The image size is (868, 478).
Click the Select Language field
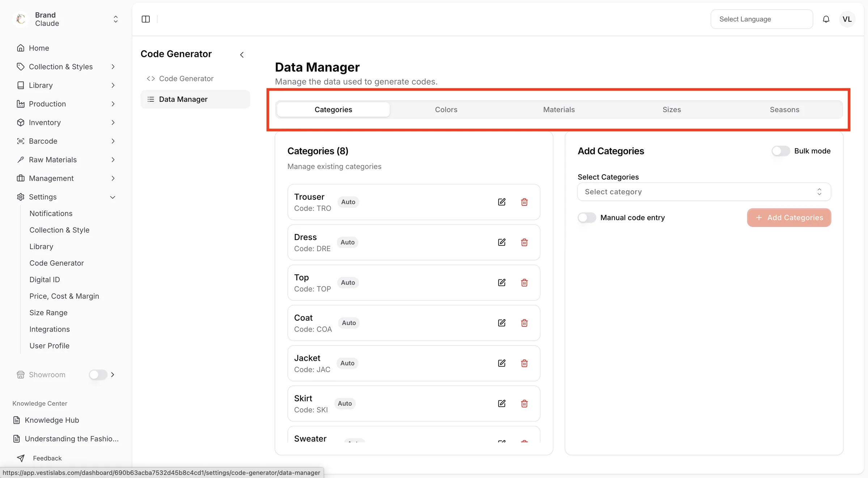pyautogui.click(x=762, y=19)
